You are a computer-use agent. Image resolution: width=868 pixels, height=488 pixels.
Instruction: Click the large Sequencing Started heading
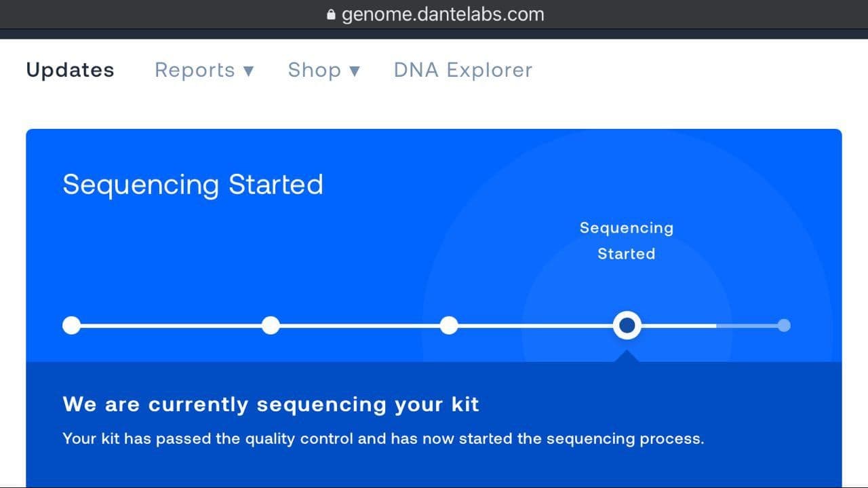(193, 185)
